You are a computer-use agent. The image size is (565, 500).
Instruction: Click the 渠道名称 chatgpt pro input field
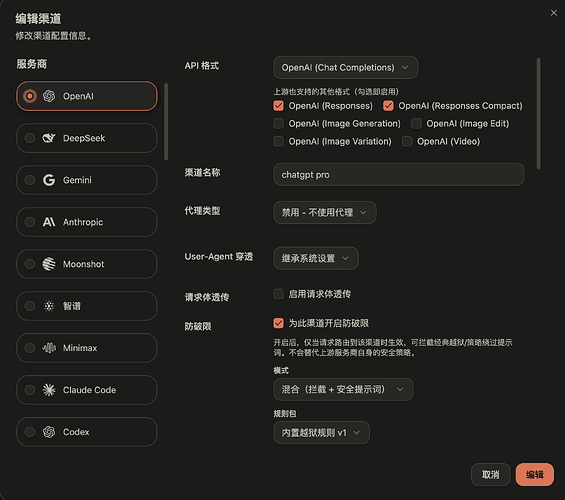(399, 175)
